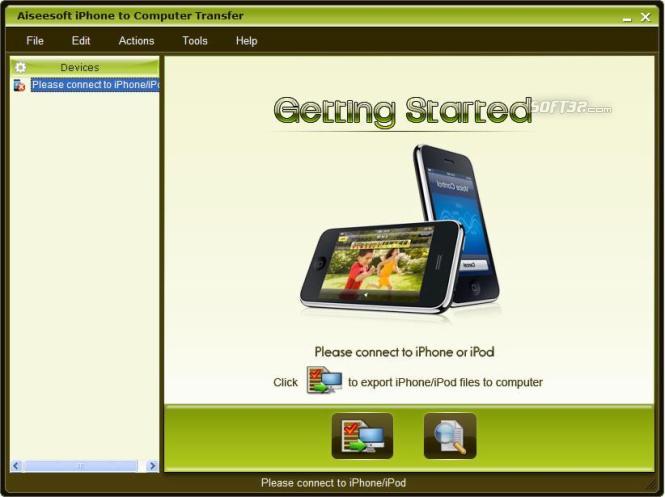
Task: Click the horizontal scrollbar thumb in Devices panel
Action: (81, 466)
